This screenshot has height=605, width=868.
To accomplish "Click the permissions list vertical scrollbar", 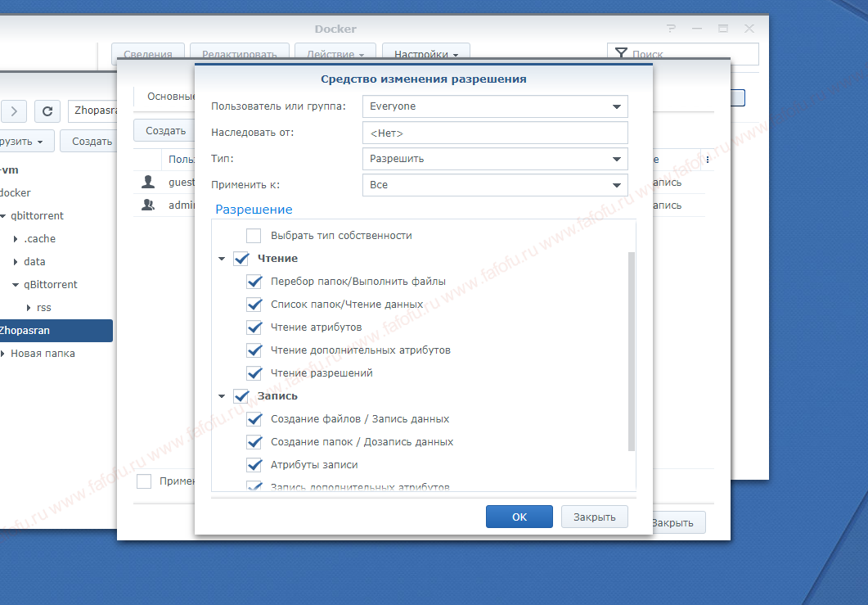I will 632,351.
